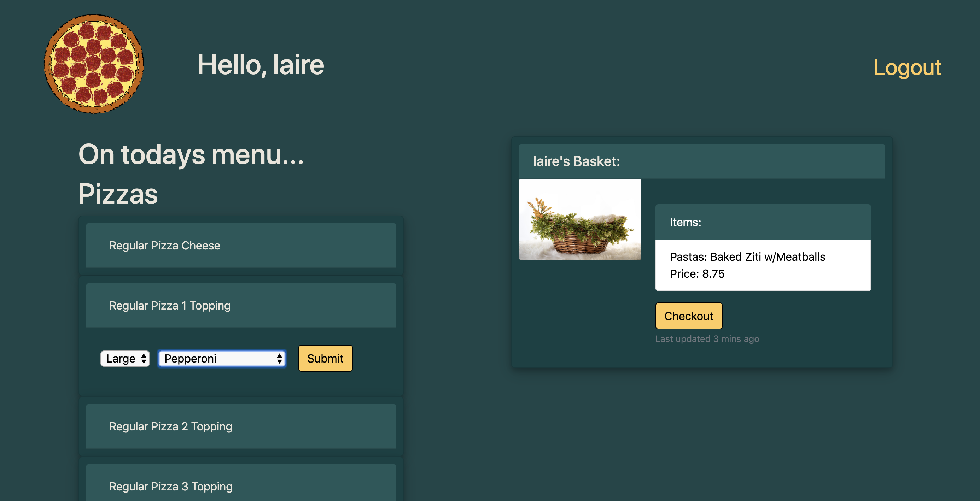Click the Hello, laire greeting
The height and width of the screenshot is (501, 980).
pyautogui.click(x=261, y=65)
